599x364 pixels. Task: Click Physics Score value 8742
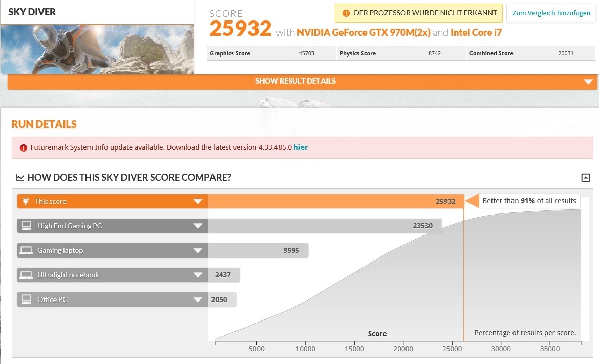pos(434,53)
